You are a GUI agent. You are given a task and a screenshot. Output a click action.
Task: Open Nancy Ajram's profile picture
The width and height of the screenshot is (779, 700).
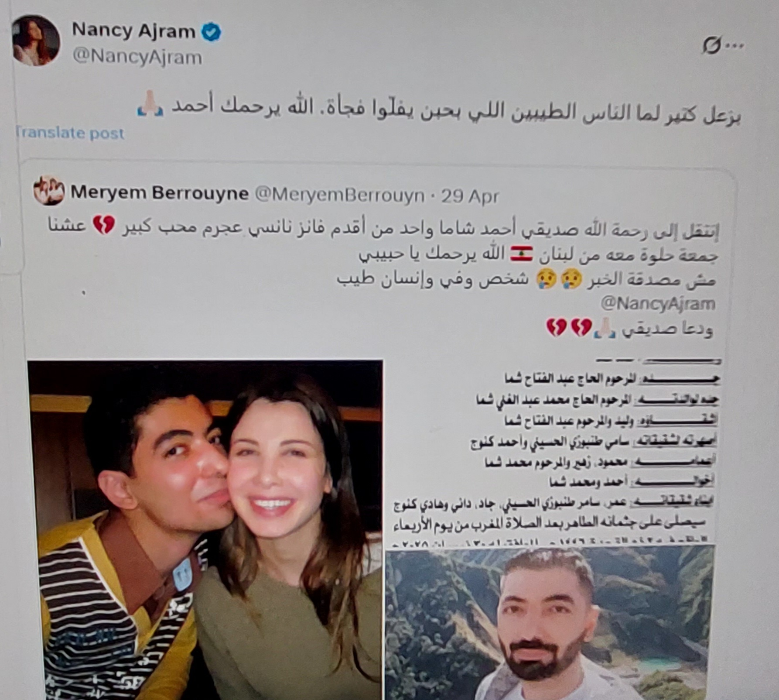36,40
